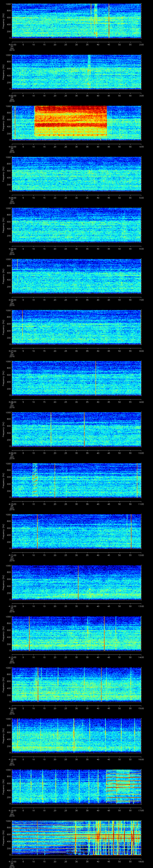
Task: Click the red vertical spike near second 43 in the 4:13:00 panel
Action: 104,633
